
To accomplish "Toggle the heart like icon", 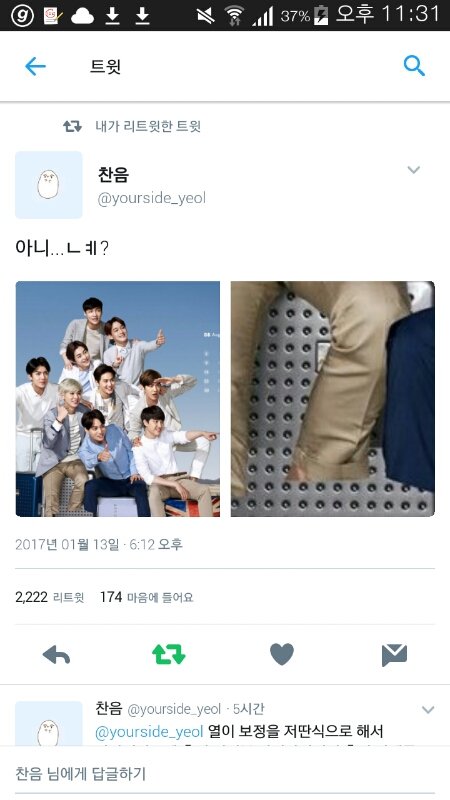I will (282, 655).
